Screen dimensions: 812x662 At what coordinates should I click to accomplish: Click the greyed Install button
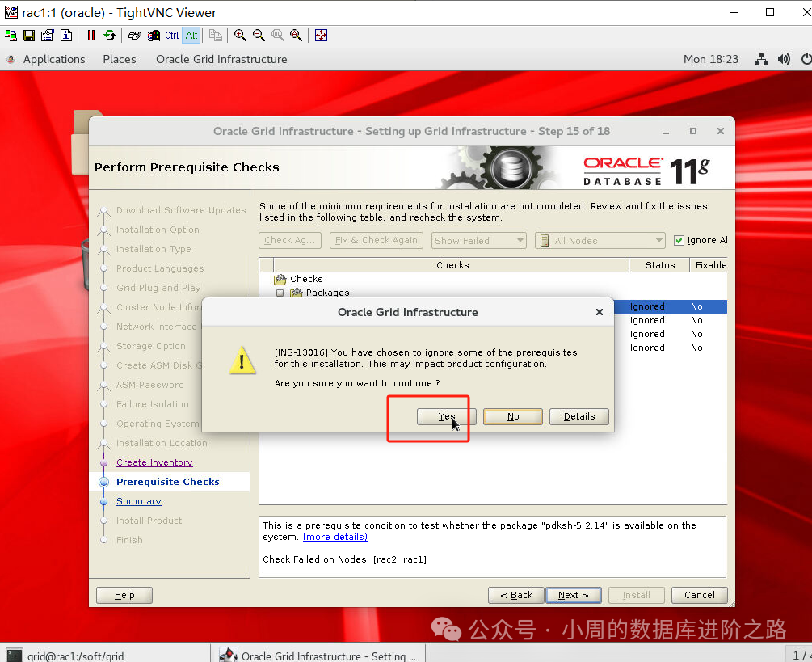tap(637, 595)
